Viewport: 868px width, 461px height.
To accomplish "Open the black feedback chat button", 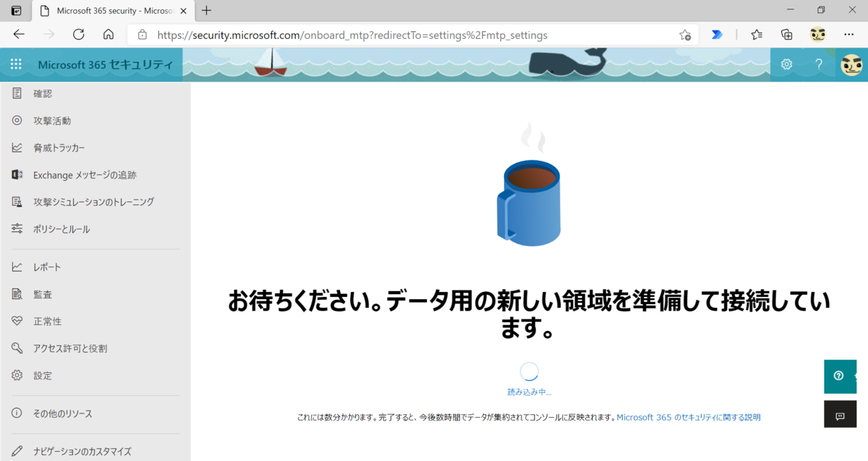I will [841, 415].
